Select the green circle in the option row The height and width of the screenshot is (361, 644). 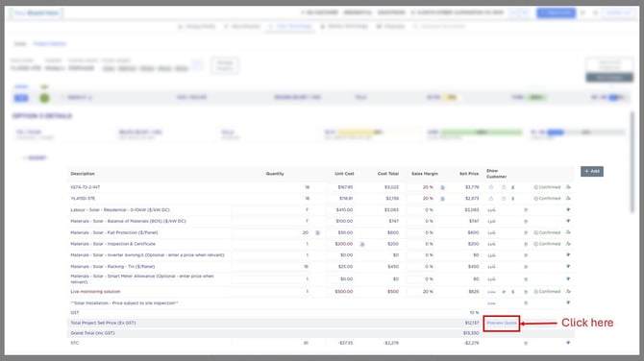[44, 98]
